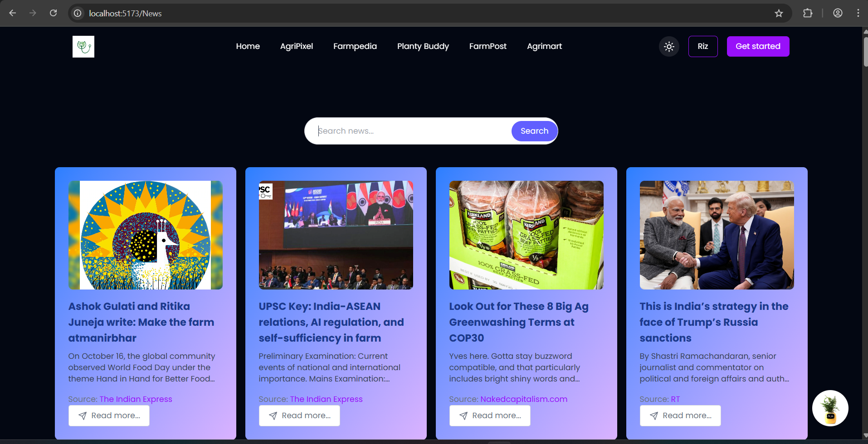The width and height of the screenshot is (868, 444).
Task: Click the site information icon in the address bar
Action: coord(78,13)
